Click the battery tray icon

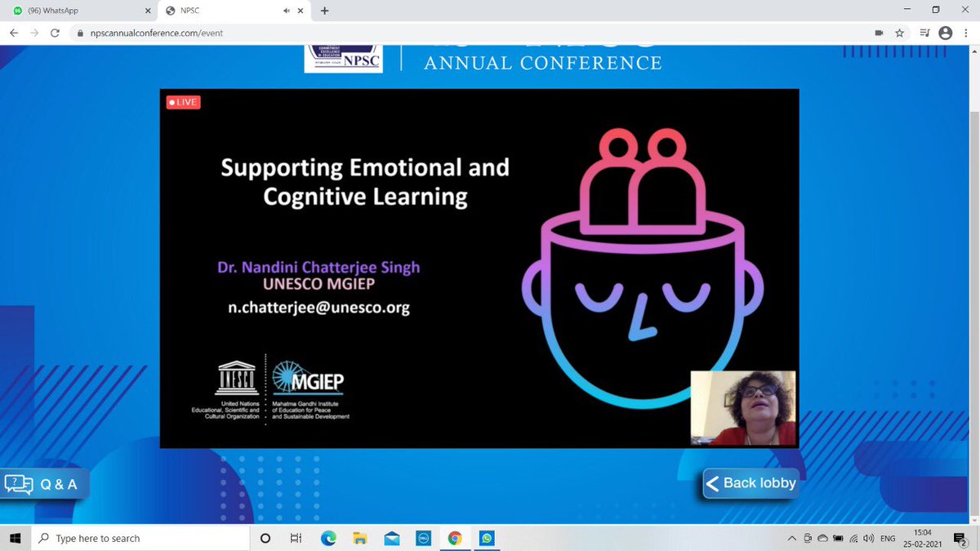[x=838, y=539]
